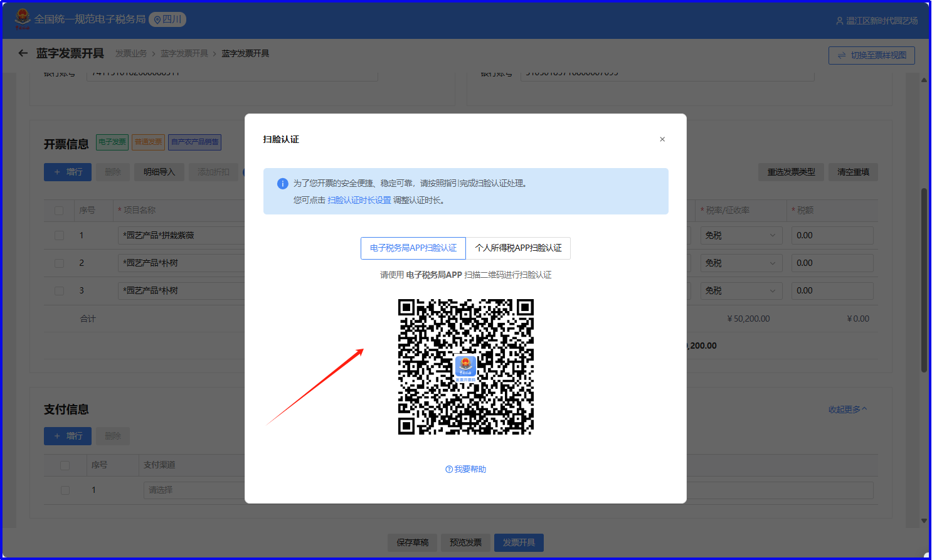Screen dimensions: 932x560
Task: Click the page vertical scrollbar thumb
Action: pos(924,280)
